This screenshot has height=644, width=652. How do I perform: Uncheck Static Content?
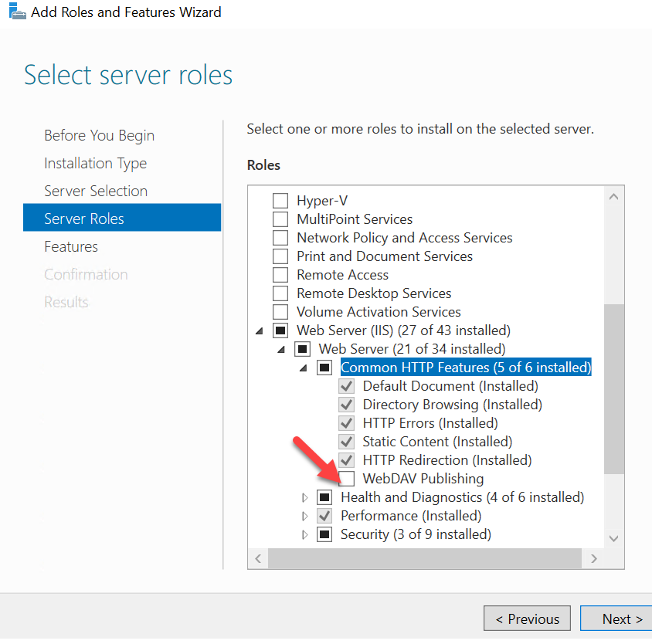point(346,441)
